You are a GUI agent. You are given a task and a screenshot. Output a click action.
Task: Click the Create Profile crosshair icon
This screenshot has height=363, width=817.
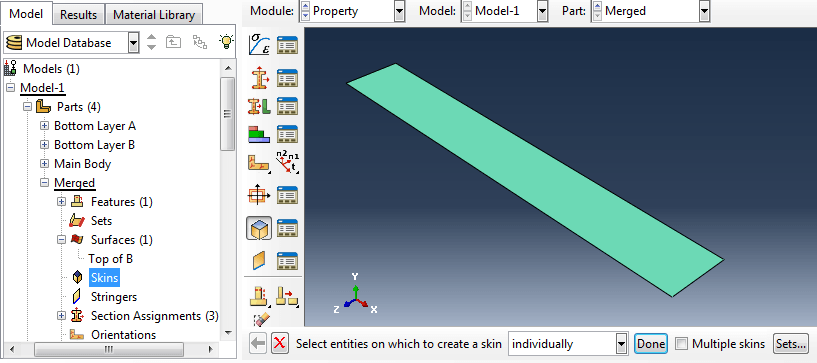(x=258, y=195)
